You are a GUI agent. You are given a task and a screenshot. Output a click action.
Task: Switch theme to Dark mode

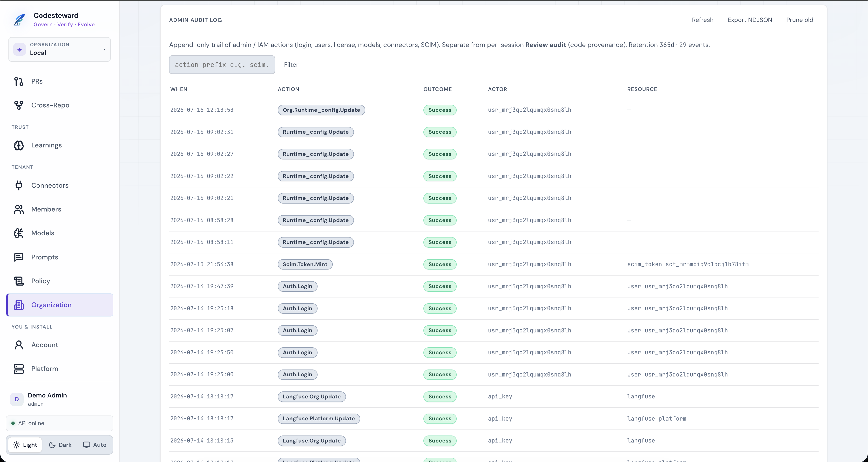(x=60, y=445)
